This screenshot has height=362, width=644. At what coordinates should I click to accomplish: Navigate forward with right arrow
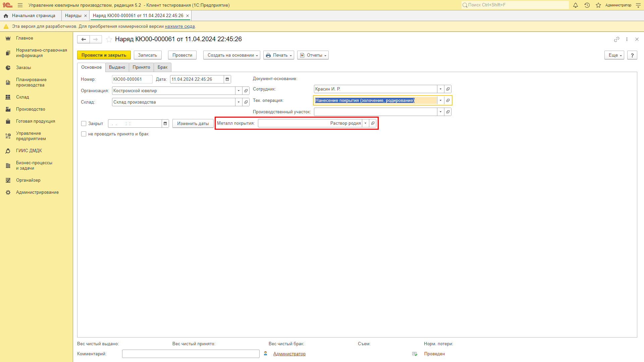click(96, 39)
